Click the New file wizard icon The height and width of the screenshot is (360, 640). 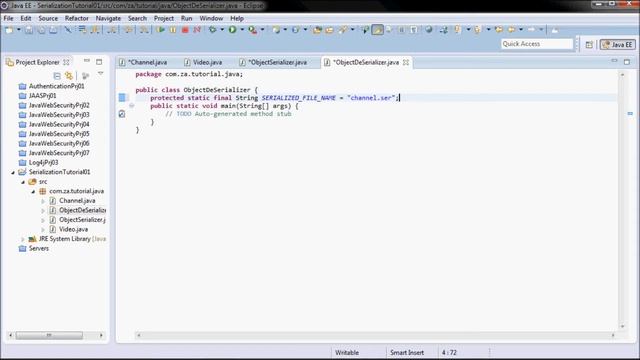click(9, 30)
